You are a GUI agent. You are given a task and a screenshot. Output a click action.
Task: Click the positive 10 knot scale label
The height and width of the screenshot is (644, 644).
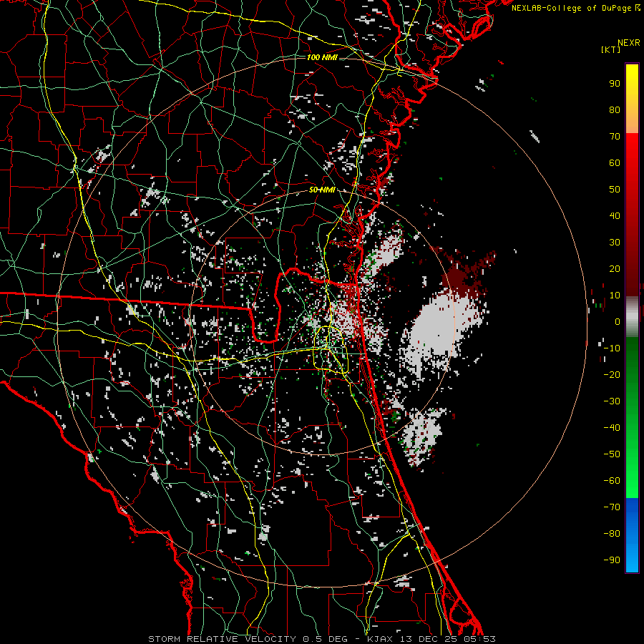coord(615,296)
